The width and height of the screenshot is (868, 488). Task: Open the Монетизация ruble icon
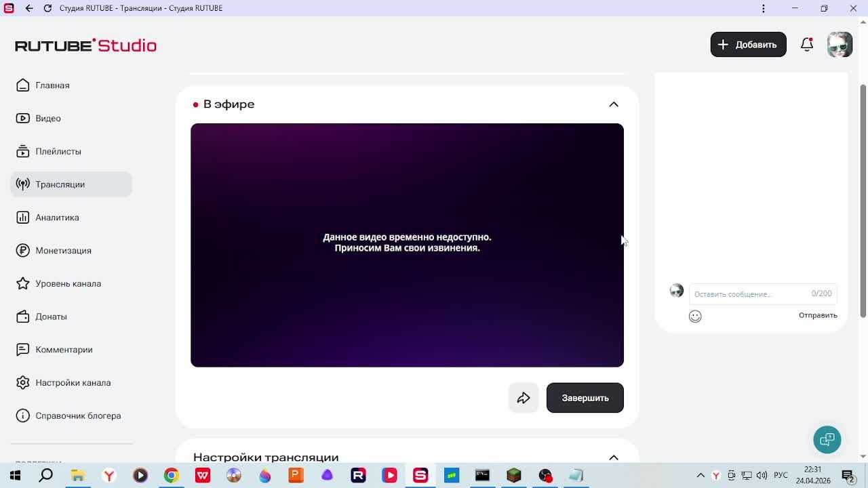(23, 251)
